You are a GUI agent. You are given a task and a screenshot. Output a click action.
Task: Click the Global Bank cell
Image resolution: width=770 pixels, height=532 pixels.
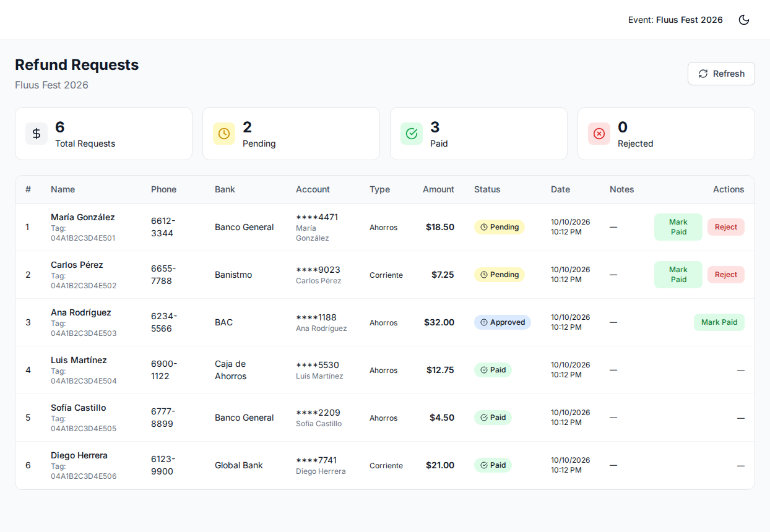click(x=239, y=465)
